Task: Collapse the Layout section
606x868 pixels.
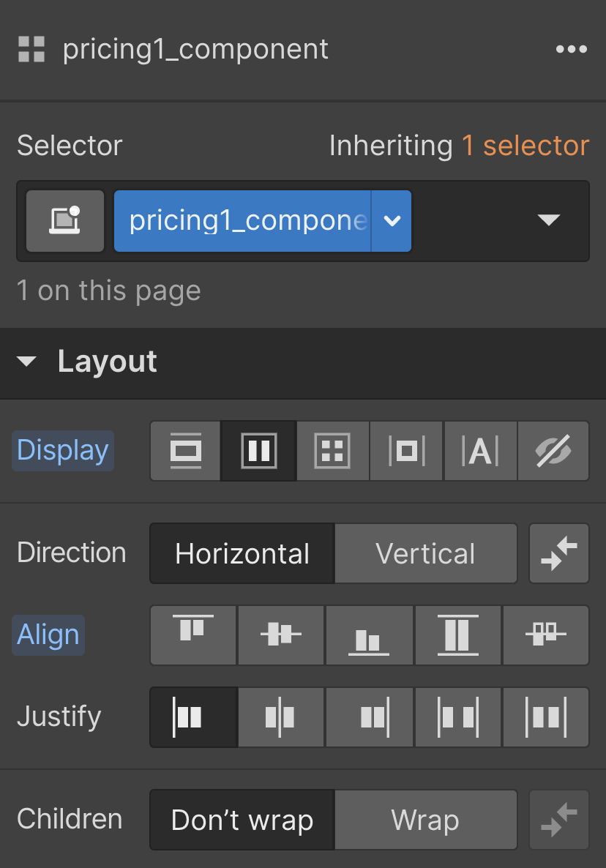Action: click(26, 362)
